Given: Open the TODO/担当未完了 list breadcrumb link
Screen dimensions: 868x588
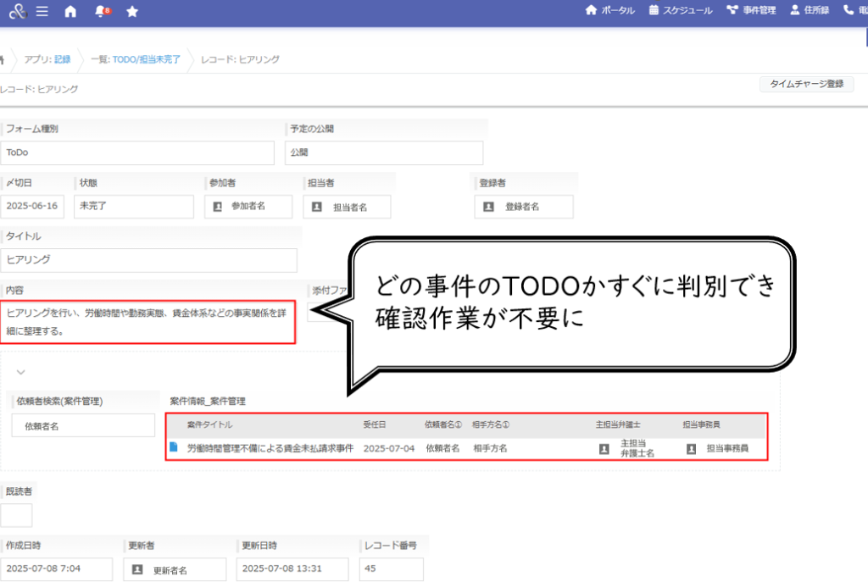Looking at the screenshot, I should [x=146, y=59].
